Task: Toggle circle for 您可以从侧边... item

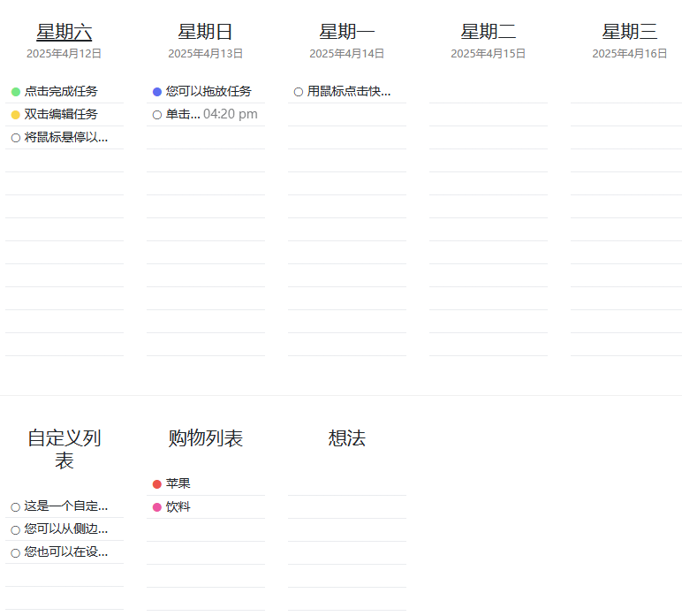Action: coord(16,530)
